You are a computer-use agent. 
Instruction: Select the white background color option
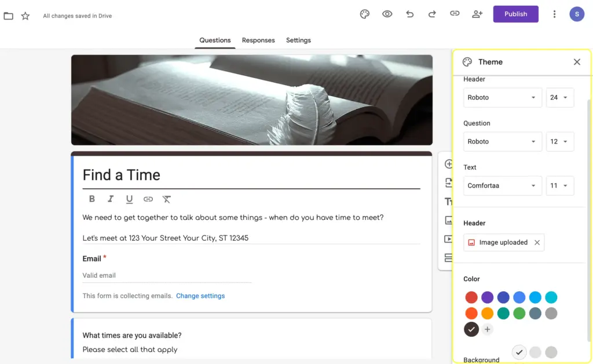[519, 352]
